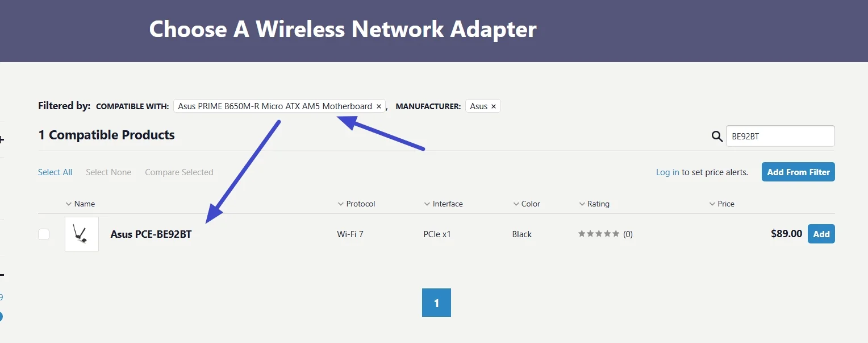Remove the Asus manufacturer filter
Image resolution: width=868 pixels, height=343 pixels.
(x=493, y=106)
